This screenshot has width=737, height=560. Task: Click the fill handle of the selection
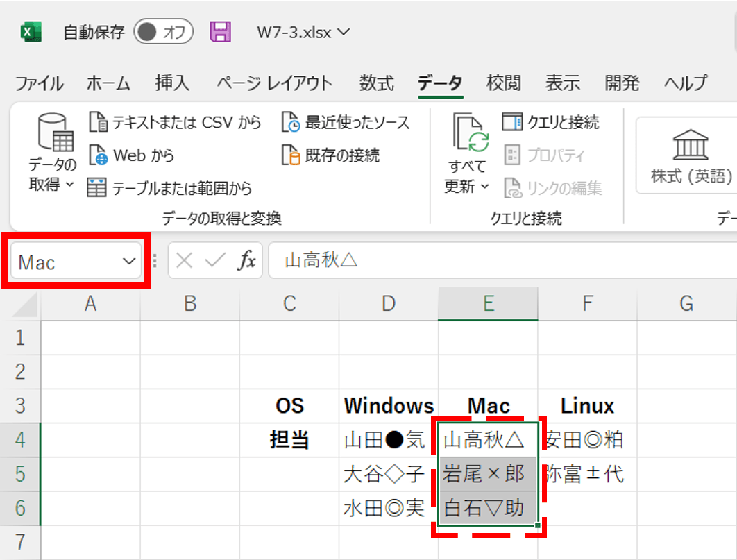(537, 525)
